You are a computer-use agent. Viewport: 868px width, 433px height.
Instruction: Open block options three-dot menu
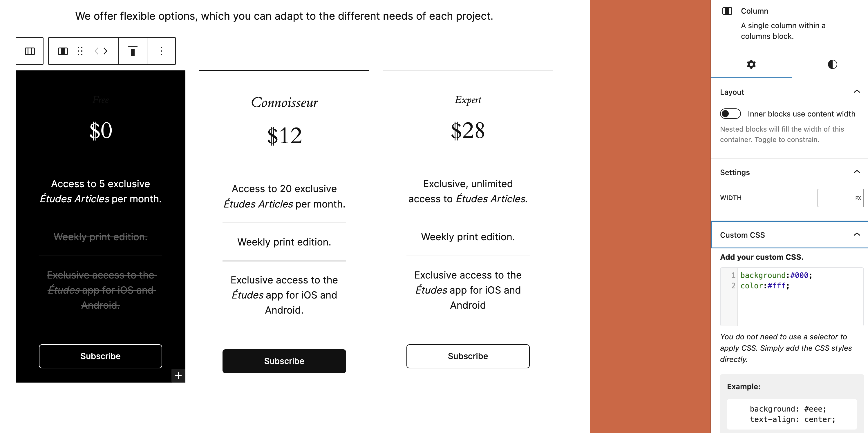[161, 51]
